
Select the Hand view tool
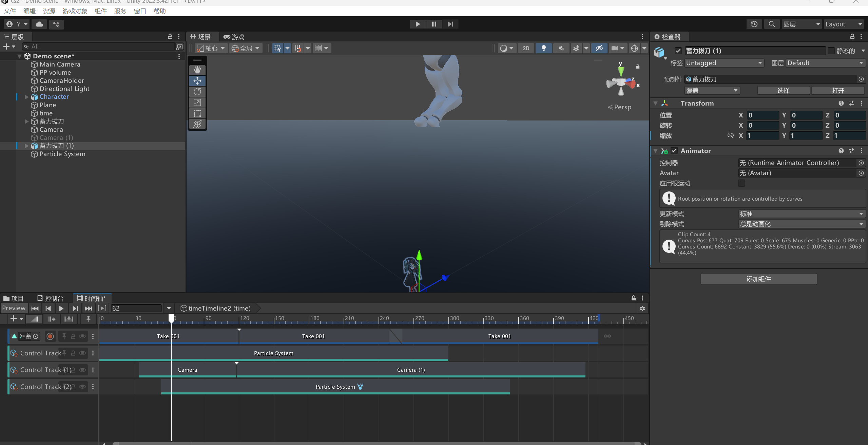point(197,70)
